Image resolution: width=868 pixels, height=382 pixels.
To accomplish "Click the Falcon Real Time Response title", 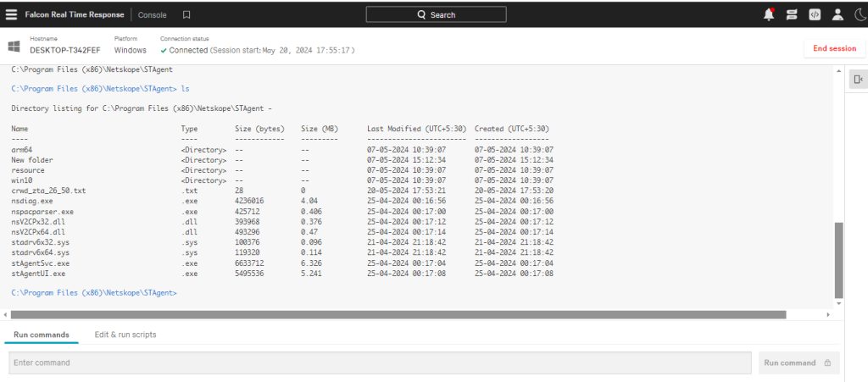I will tap(75, 15).
